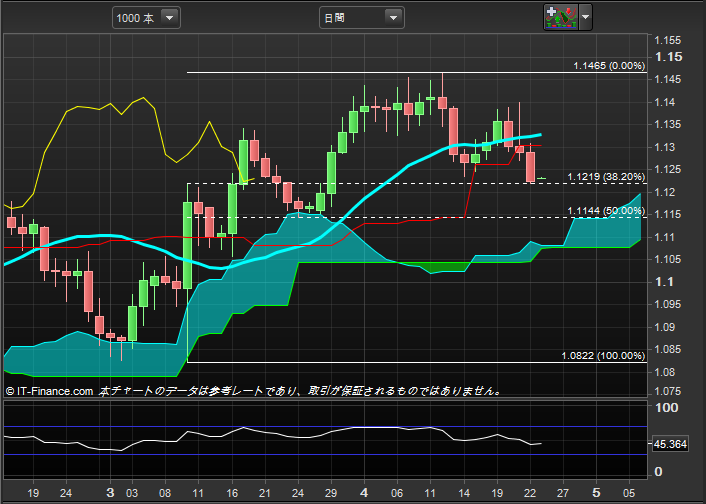Open the 1000本 bar count dropdown

[x=146, y=18]
